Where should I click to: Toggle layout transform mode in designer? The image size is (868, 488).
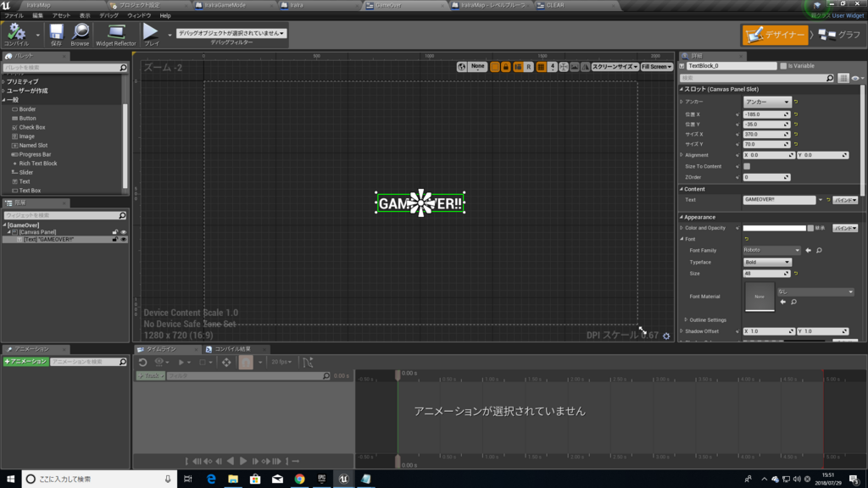point(518,66)
